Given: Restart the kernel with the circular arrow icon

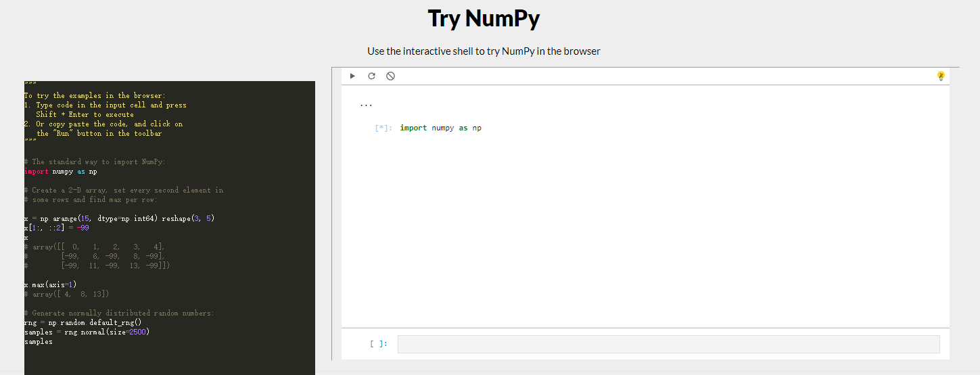Looking at the screenshot, I should (x=371, y=76).
